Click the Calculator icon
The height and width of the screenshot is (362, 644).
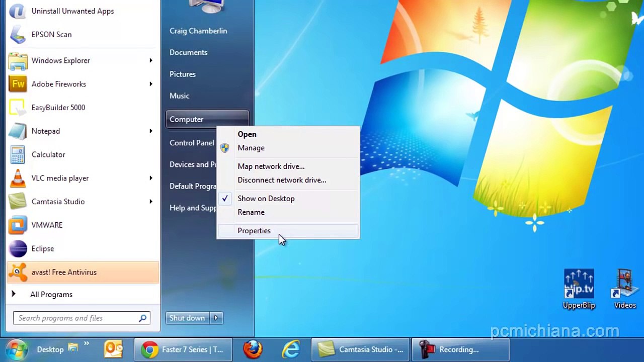point(18,155)
